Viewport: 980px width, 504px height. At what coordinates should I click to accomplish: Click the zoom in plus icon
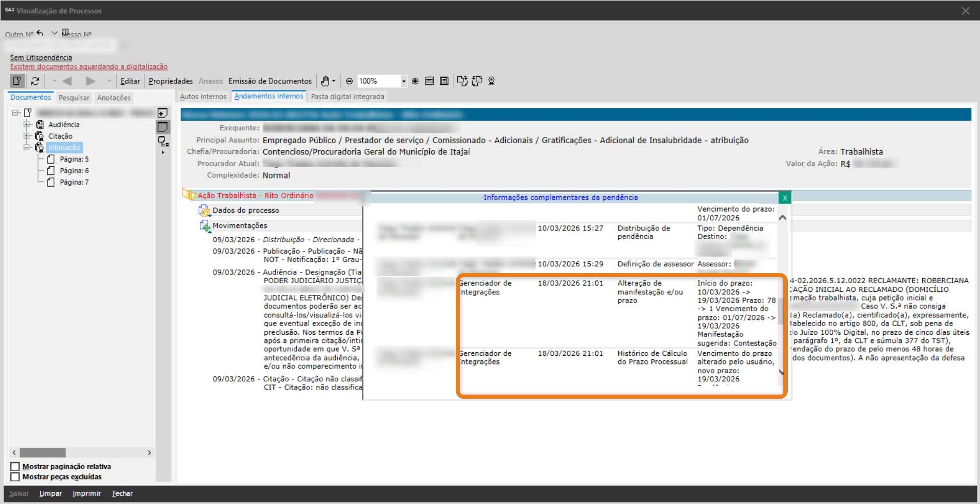(415, 81)
